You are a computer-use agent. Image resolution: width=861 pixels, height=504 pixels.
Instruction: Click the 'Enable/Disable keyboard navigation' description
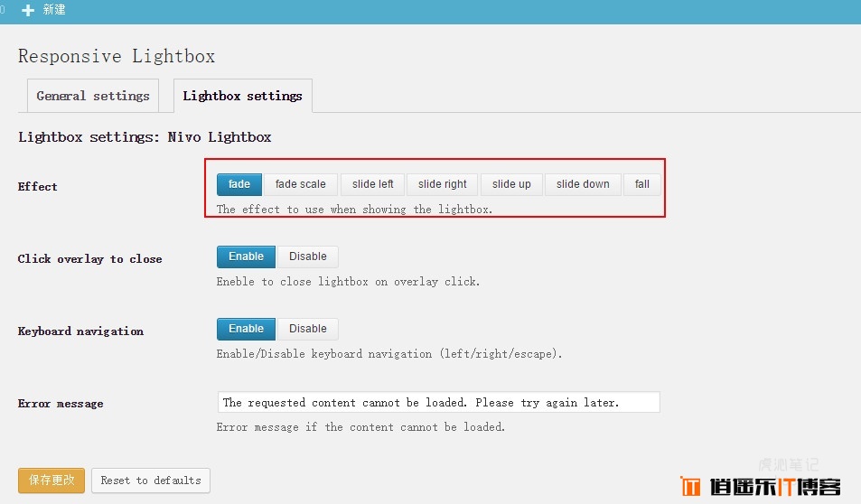(389, 354)
